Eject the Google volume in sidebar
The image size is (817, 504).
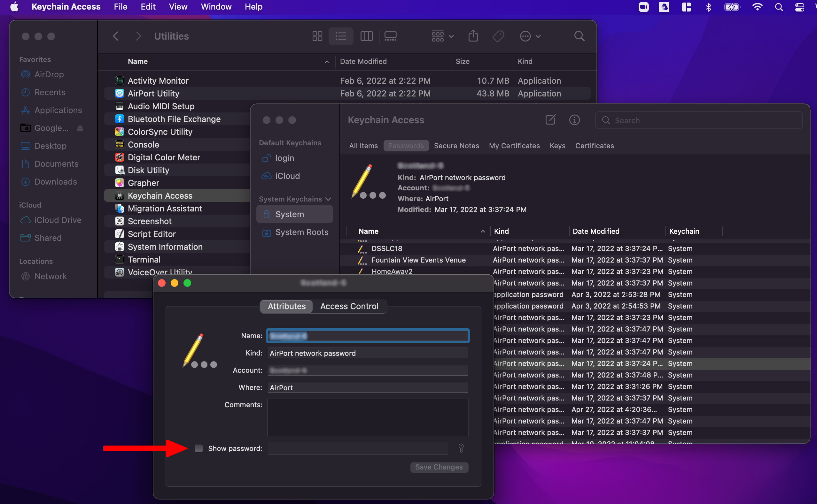80,128
